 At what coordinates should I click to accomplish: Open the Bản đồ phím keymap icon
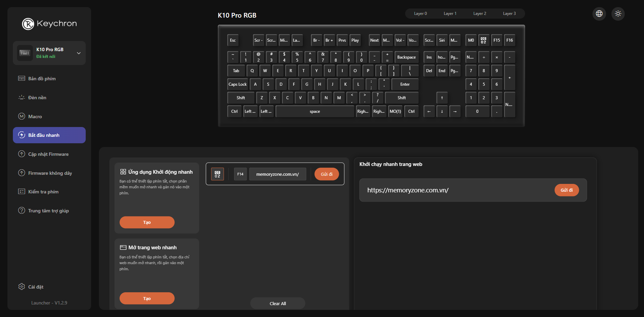(x=22, y=79)
